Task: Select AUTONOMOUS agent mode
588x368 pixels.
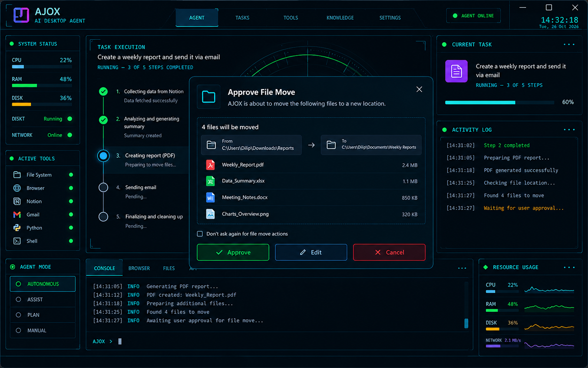Action: pyautogui.click(x=43, y=284)
